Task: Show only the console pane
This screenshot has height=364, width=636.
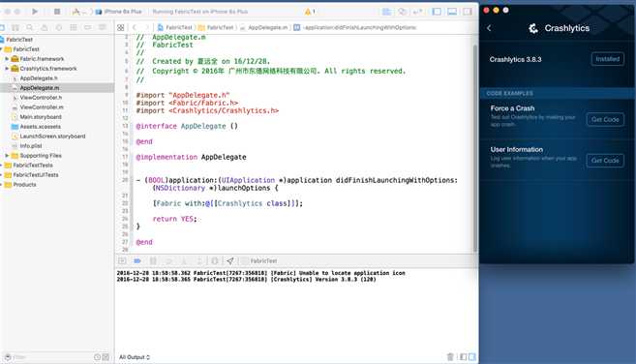Action: [472, 357]
